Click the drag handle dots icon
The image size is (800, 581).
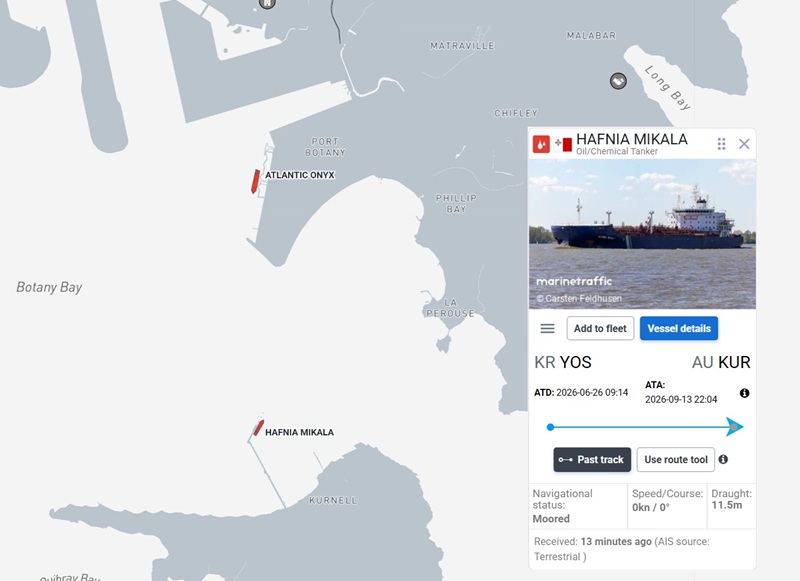tap(721, 144)
